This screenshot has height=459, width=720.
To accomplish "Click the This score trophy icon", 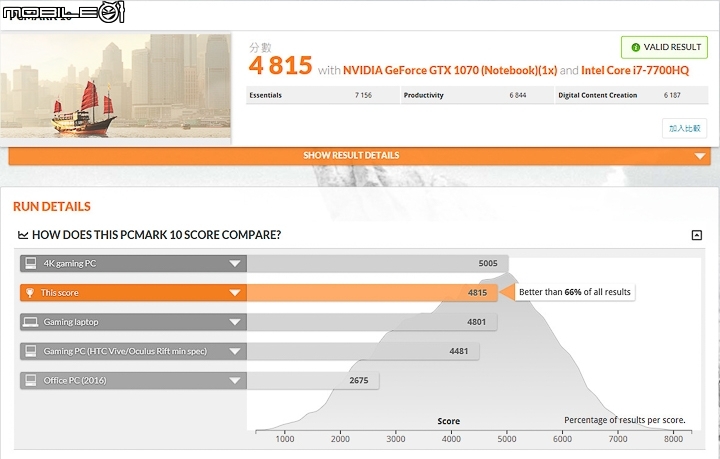I will [30, 293].
